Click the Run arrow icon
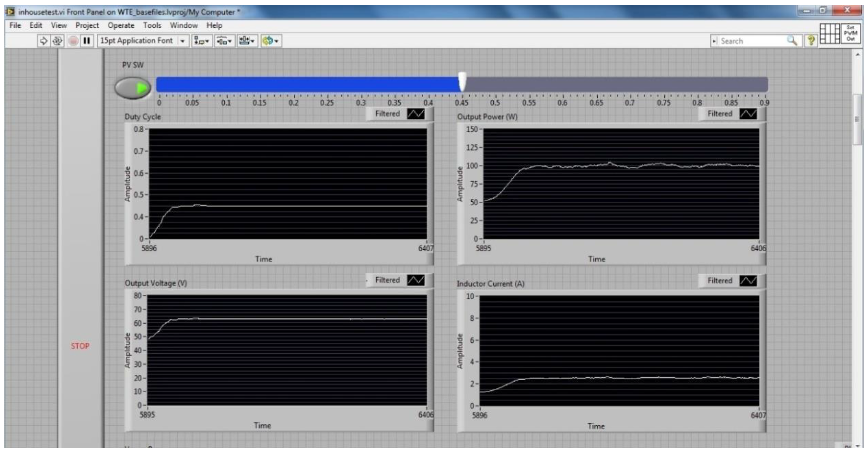This screenshot has height=452, width=868. 43,41
